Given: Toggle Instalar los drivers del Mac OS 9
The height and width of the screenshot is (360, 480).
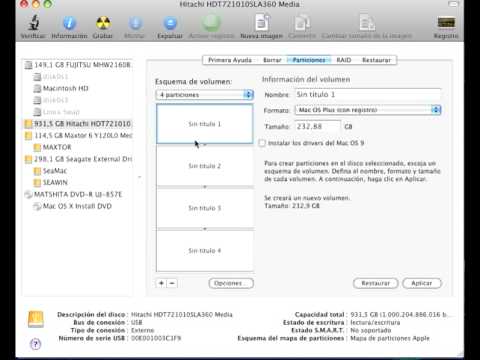Looking at the screenshot, I should click(x=262, y=143).
